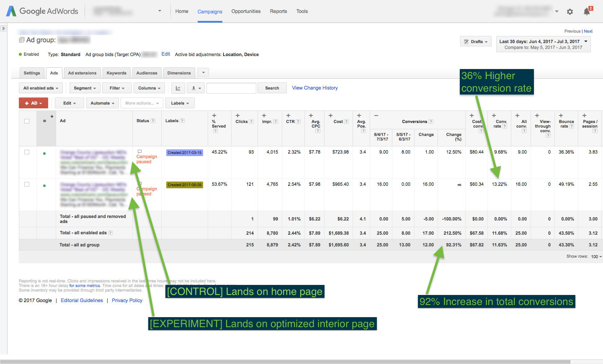
Task: Open help for Conversions column
Action: point(431,122)
